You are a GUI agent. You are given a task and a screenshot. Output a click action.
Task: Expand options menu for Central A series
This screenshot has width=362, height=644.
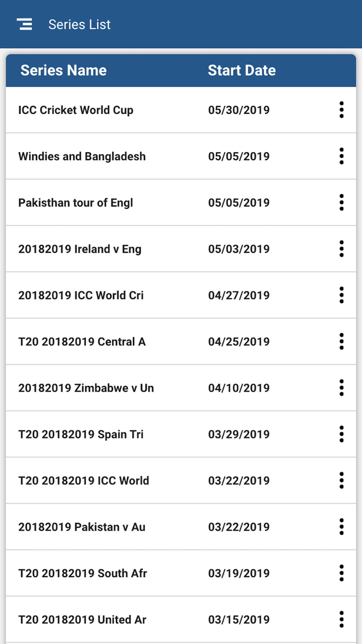click(x=341, y=342)
